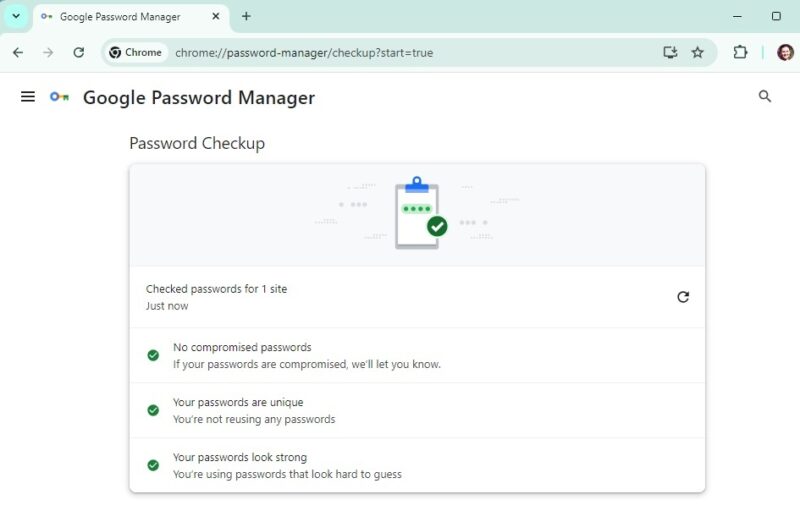Click the passwords look strong check icon
The width and height of the screenshot is (800, 511).
pyautogui.click(x=153, y=466)
